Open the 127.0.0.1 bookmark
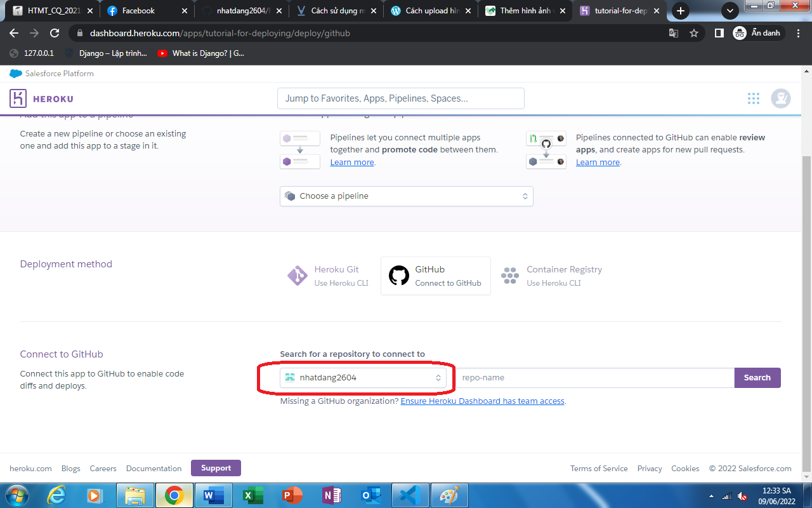 coord(32,53)
